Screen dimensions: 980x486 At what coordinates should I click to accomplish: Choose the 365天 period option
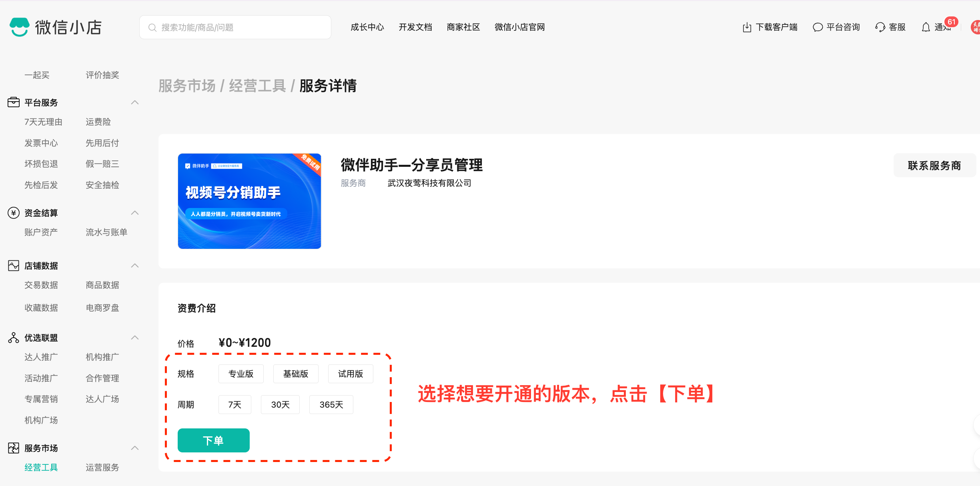[331, 404]
